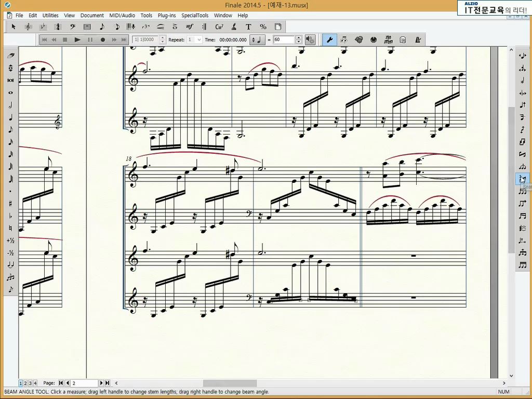Select the grace note tool in palette

tap(10, 289)
